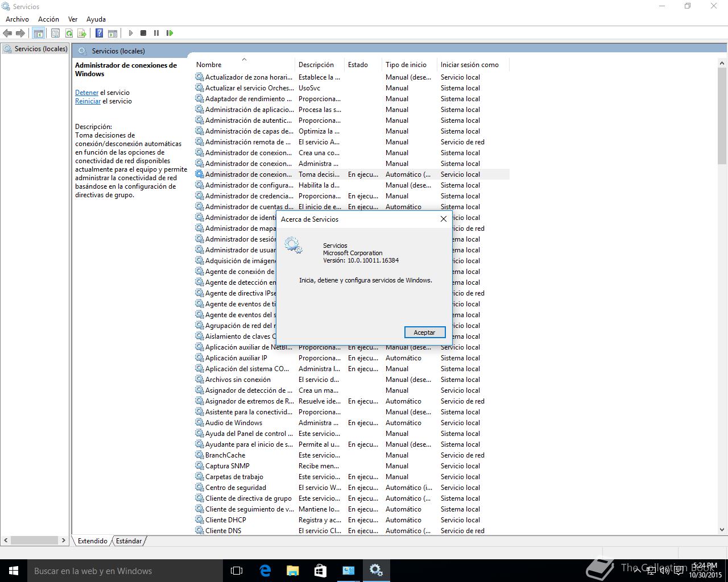Select the Carpetas de trabajo service
Viewport: 728px width, 582px height.
(x=351, y=477)
